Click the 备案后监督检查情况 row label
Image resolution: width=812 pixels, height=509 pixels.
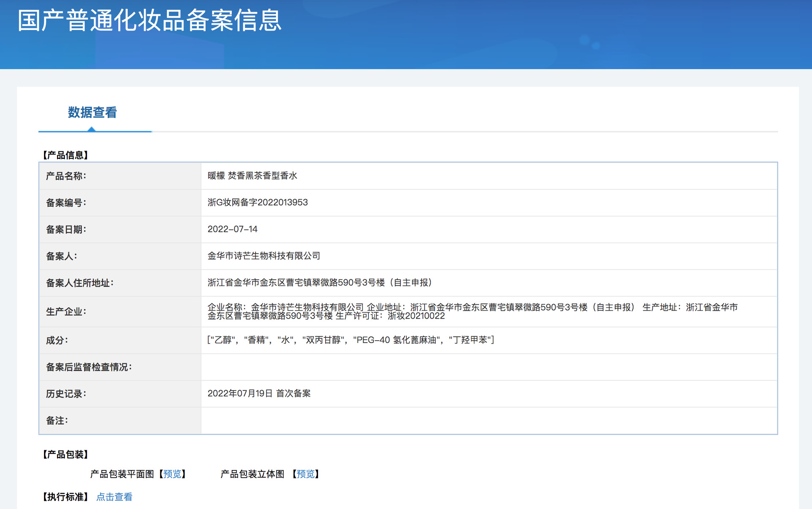[x=89, y=367]
